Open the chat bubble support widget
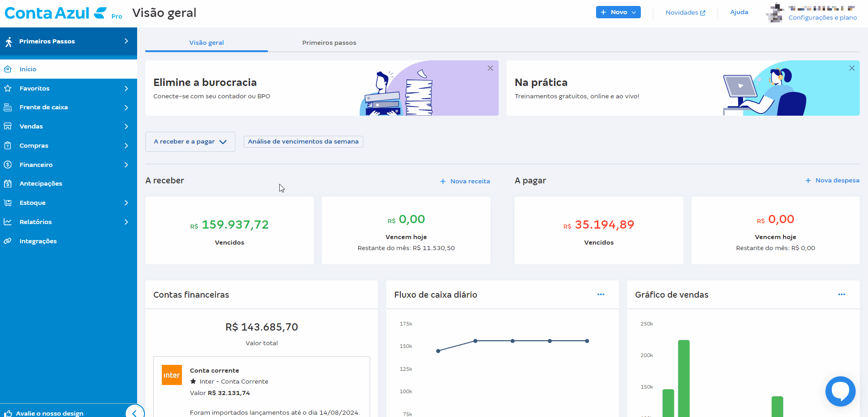868x417 pixels. click(x=840, y=391)
